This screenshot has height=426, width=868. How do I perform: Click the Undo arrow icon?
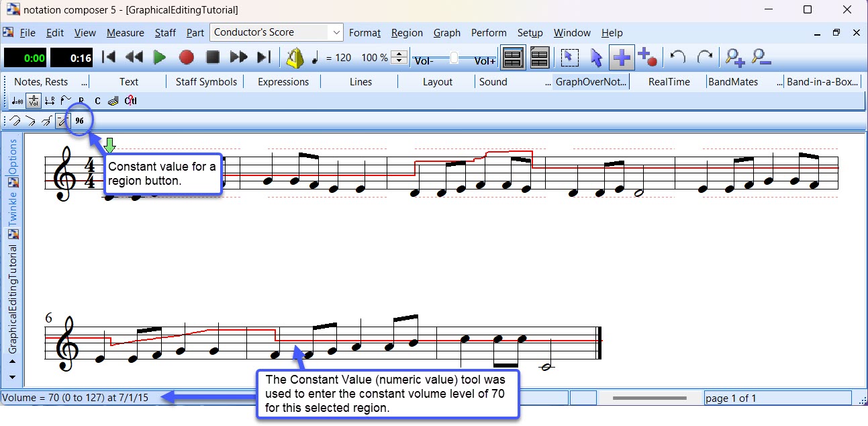[x=678, y=58]
